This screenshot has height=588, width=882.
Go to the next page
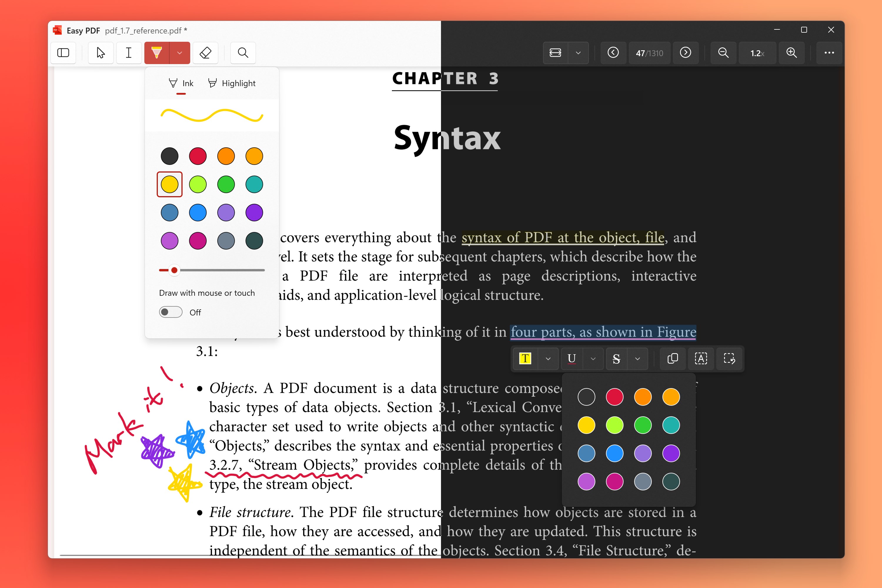pos(686,53)
